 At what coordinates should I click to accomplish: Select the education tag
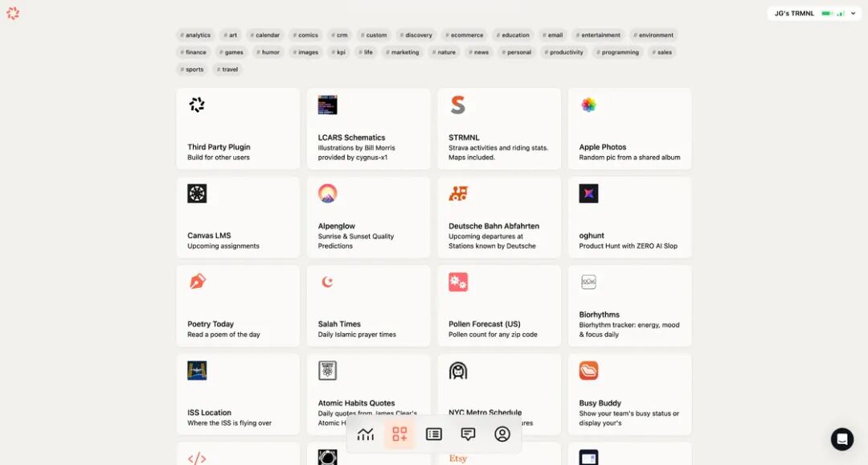tap(513, 35)
